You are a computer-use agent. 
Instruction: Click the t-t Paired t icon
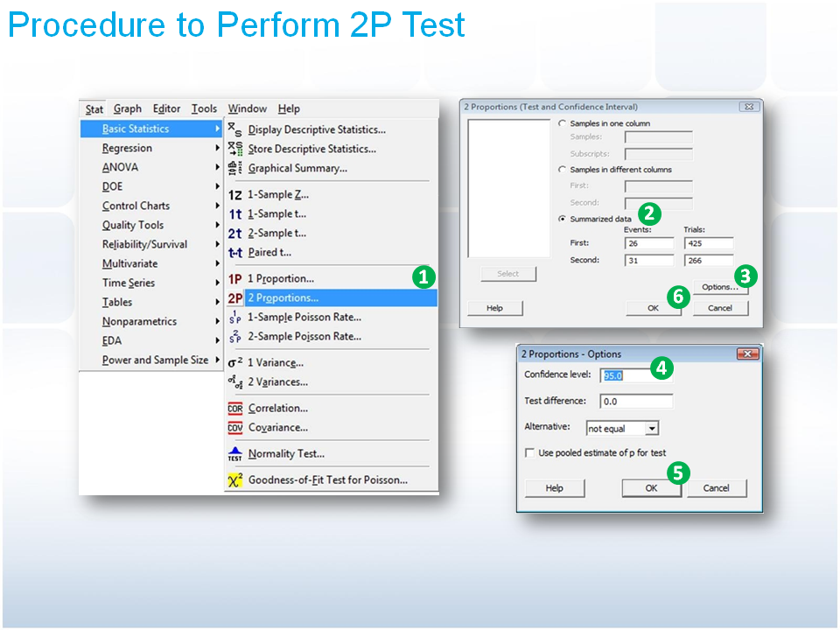235,252
